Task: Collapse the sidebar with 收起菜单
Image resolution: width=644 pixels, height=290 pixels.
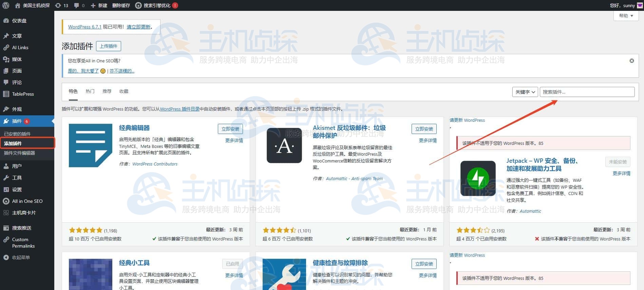Action: click(27, 257)
